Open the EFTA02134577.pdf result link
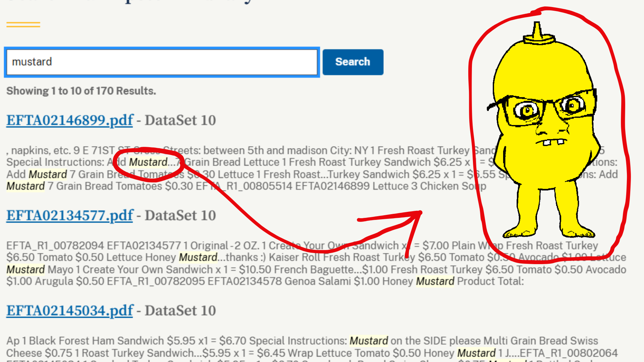The width and height of the screenshot is (644, 362). tap(70, 216)
